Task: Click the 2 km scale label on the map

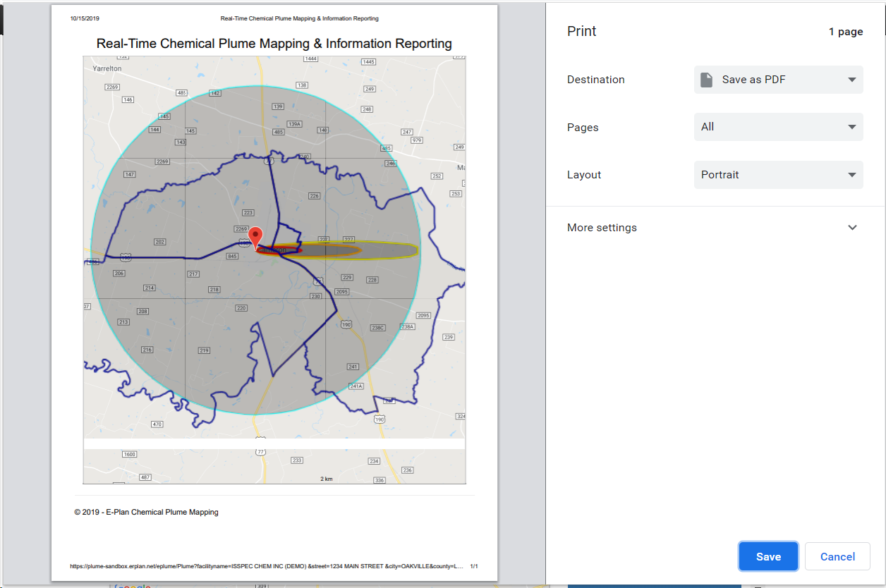Action: pos(326,479)
